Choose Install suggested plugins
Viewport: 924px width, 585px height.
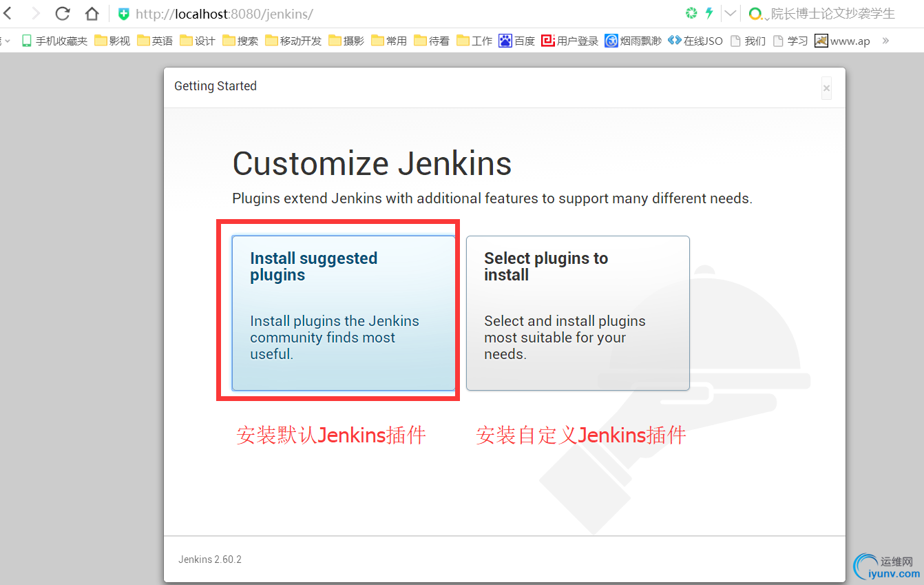(344, 314)
